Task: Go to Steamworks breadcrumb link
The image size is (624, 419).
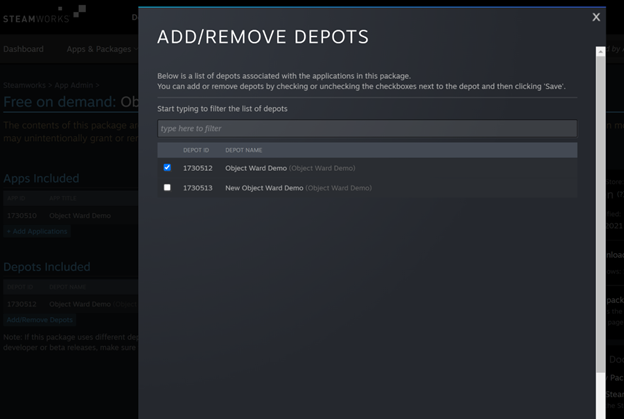Action: (25, 85)
